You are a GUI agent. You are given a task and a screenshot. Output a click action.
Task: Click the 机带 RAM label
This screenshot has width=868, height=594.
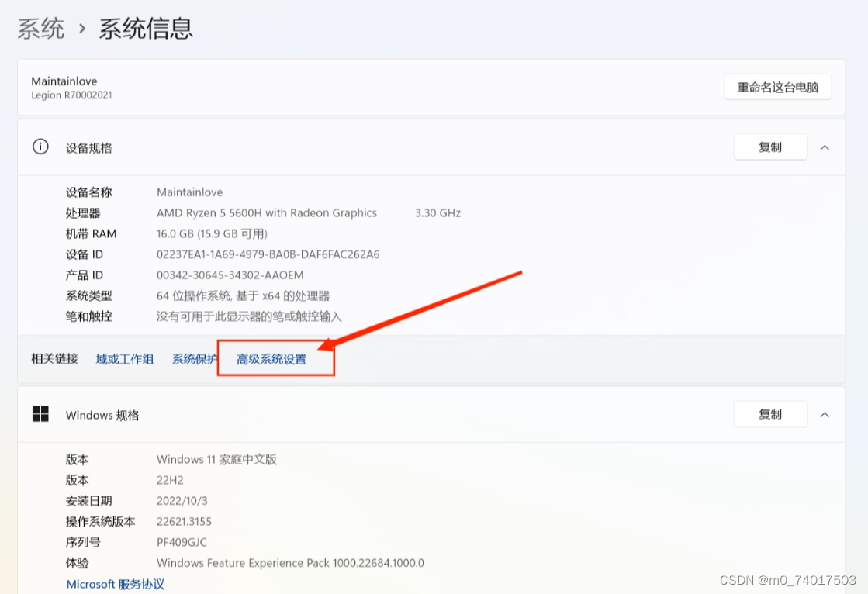pos(91,233)
